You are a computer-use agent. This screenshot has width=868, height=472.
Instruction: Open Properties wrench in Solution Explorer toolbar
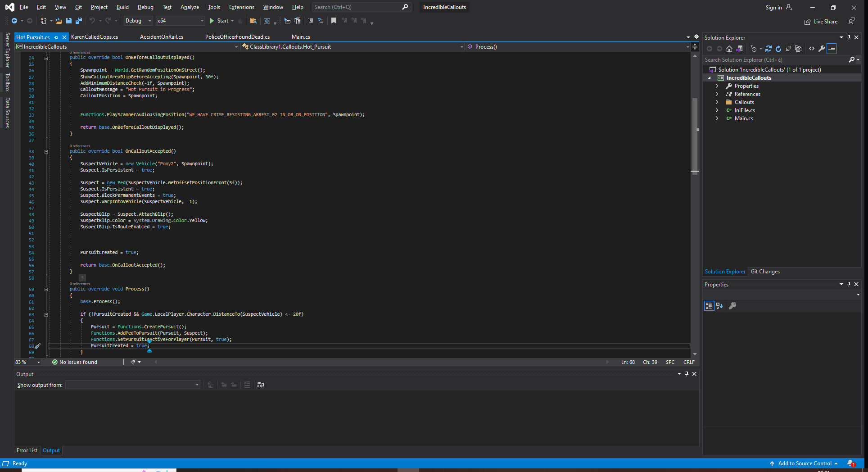pyautogui.click(x=822, y=49)
